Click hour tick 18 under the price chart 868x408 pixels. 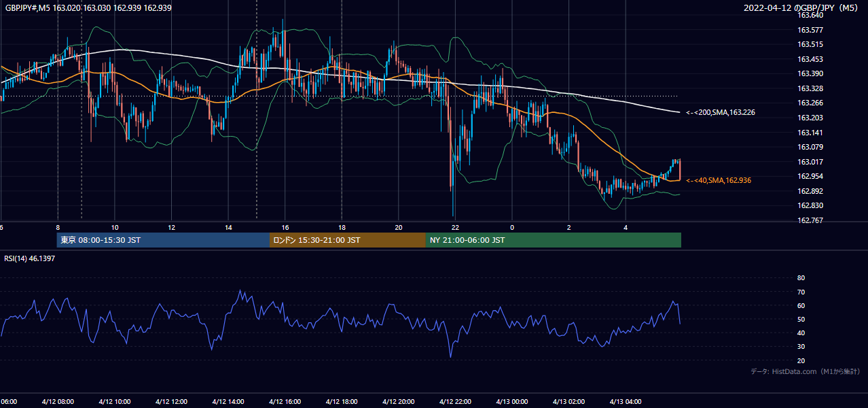(x=342, y=227)
